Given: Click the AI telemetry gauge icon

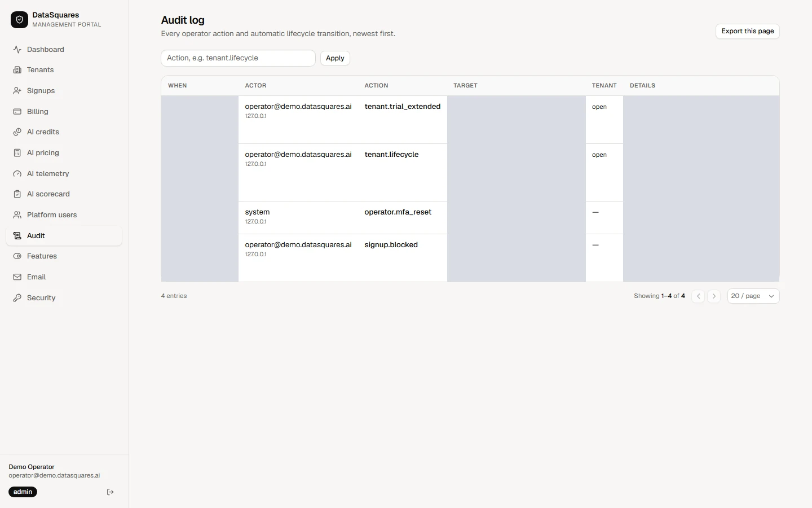Looking at the screenshot, I should click(17, 174).
